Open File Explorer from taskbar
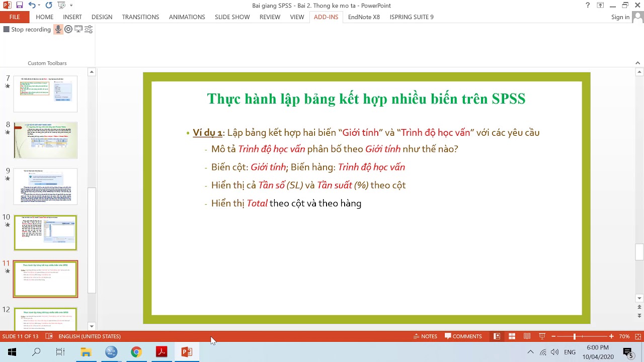Screen dimensions: 644x362 point(86,352)
